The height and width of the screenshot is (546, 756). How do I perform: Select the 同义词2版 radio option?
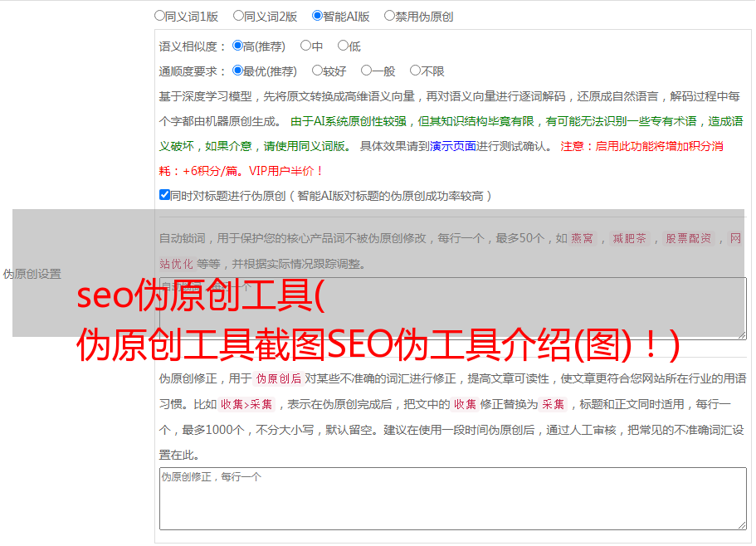pos(238,16)
